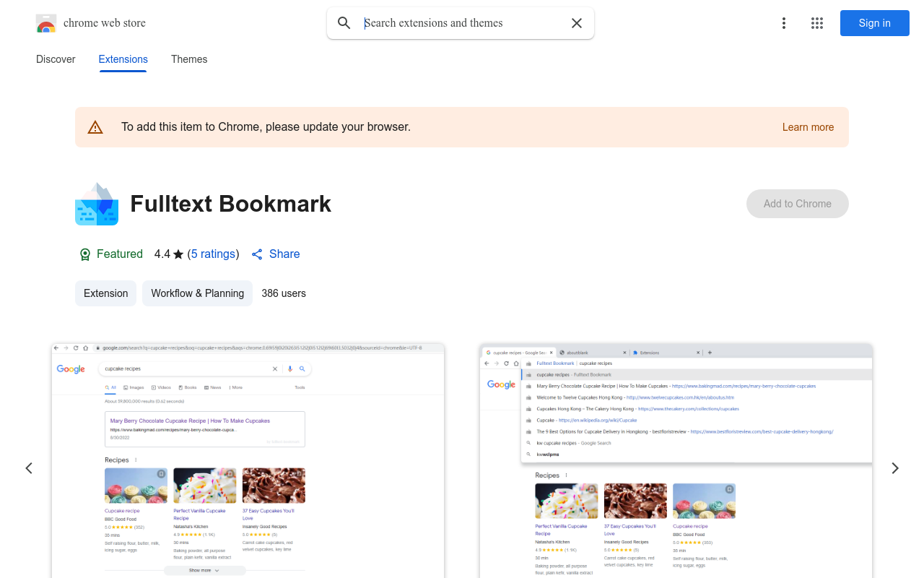This screenshot has width=924, height=578.
Task: Open the three-dot more options menu
Action: (x=784, y=23)
